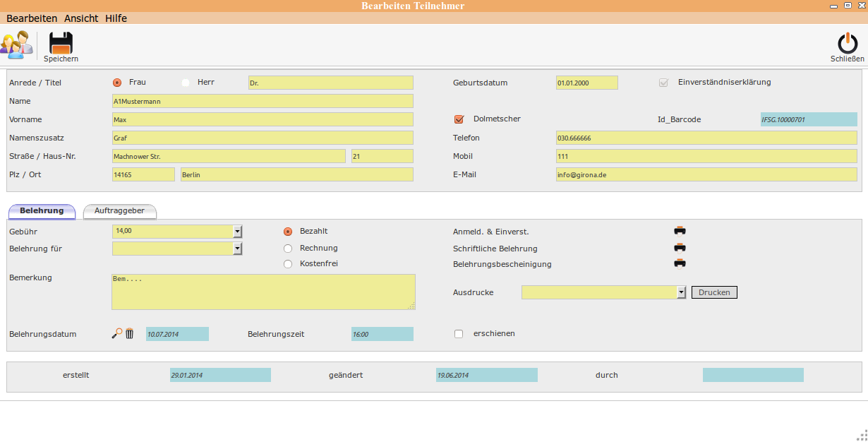Delete the Belehrungsdatum with trash icon

point(130,334)
